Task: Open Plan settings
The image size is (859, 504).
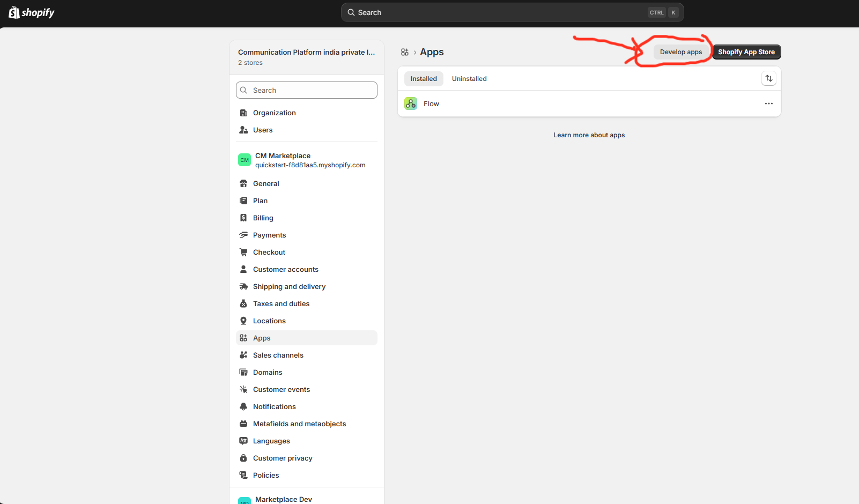Action: pos(307,201)
